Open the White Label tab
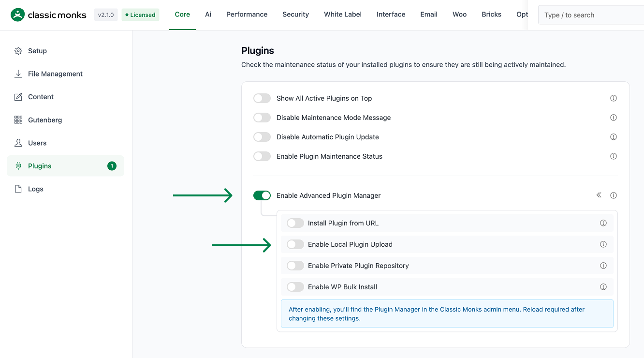The height and width of the screenshot is (358, 644). 343,15
